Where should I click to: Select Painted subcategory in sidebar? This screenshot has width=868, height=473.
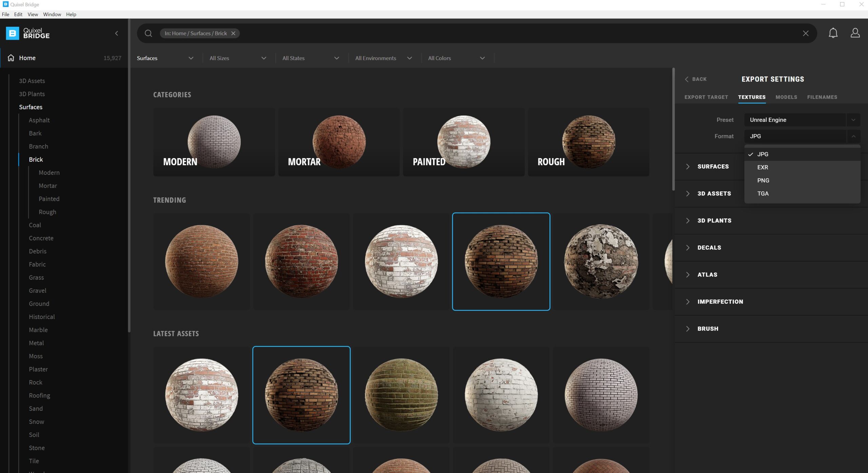(49, 199)
